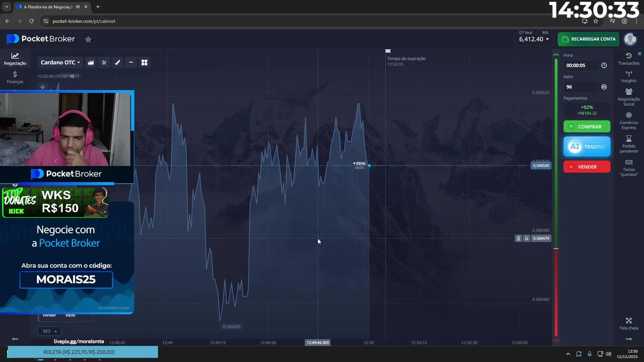Image resolution: width=644 pixels, height=362 pixels.
Task: Reload the browser page
Action: coord(32,21)
